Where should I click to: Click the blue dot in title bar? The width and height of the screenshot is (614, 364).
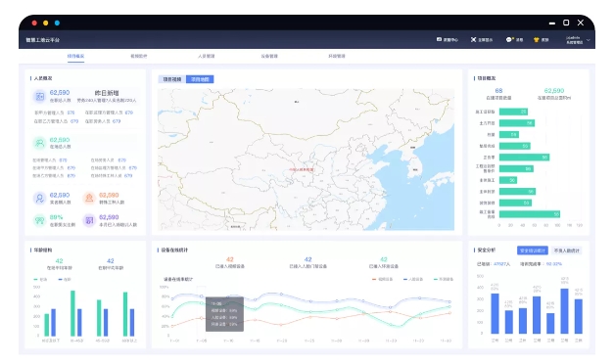coord(57,23)
